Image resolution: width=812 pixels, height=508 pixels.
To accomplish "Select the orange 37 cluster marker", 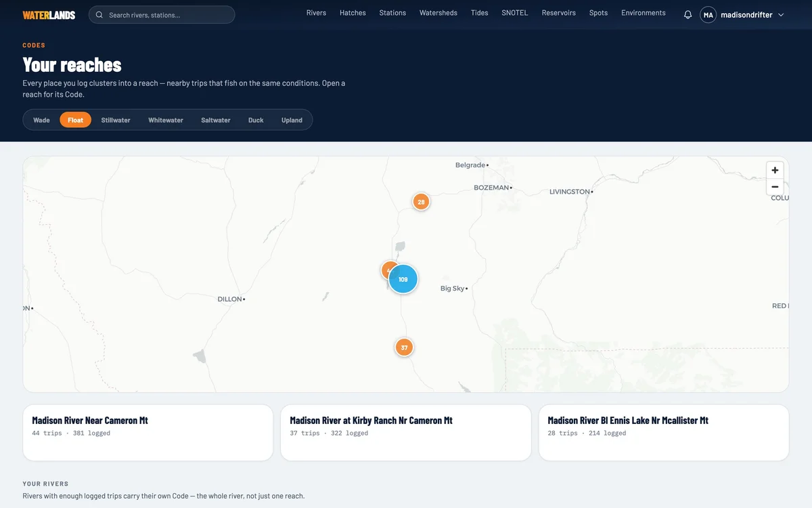I will (404, 347).
